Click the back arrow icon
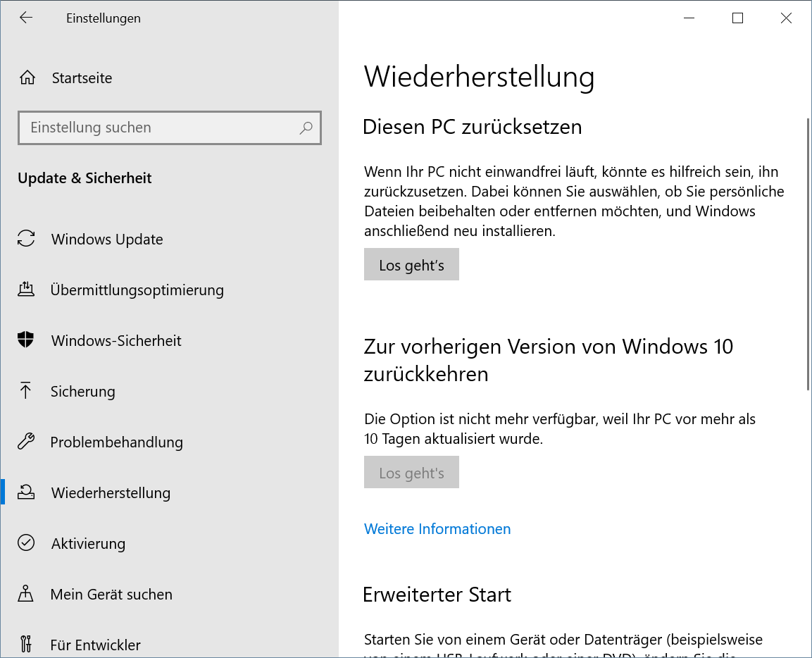This screenshot has width=812, height=658. 26,18
